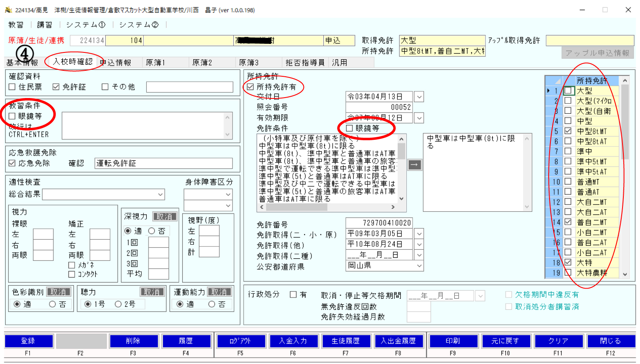
Task: Click the arrow button between license condition lists
Action: point(415,165)
